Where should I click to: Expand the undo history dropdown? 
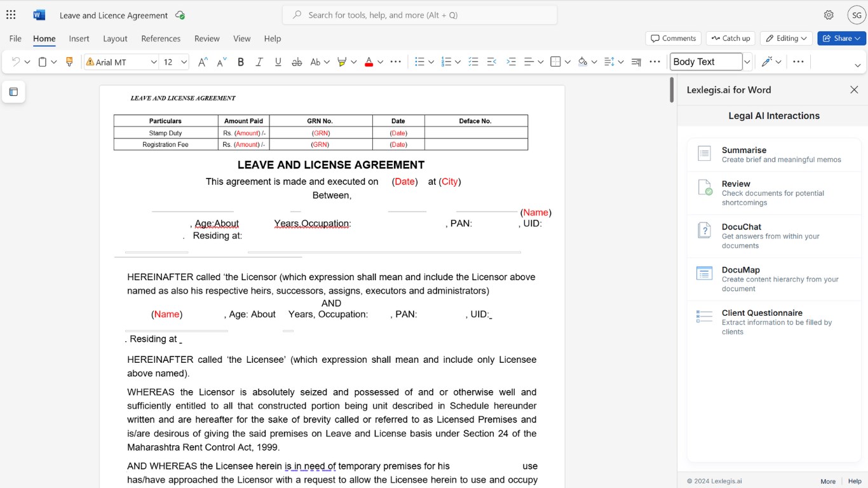tap(27, 62)
